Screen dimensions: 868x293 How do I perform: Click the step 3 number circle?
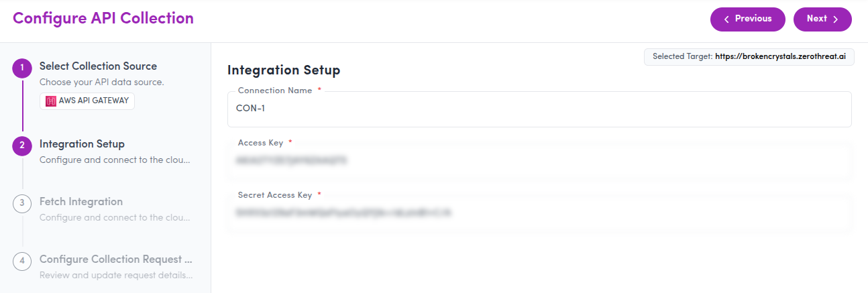[22, 203]
